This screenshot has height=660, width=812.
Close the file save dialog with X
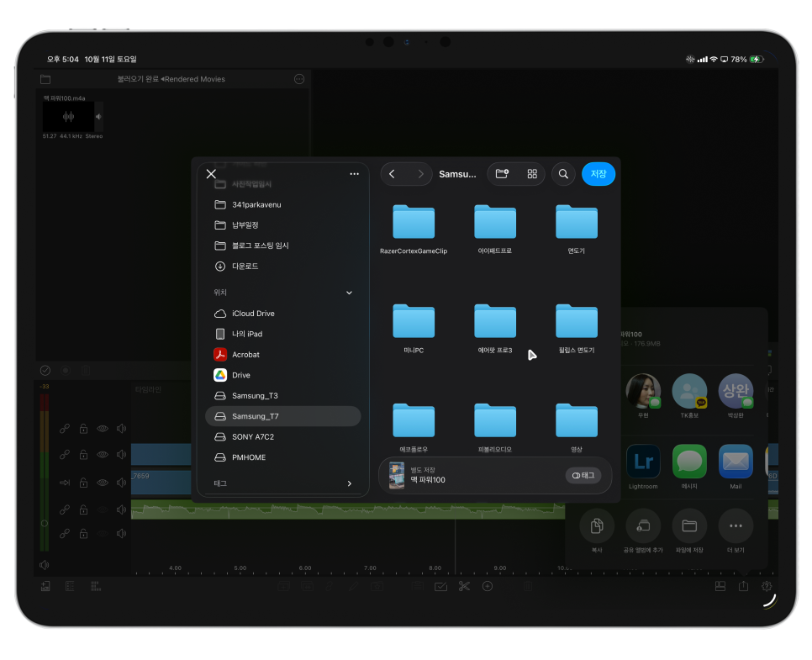coord(211,174)
